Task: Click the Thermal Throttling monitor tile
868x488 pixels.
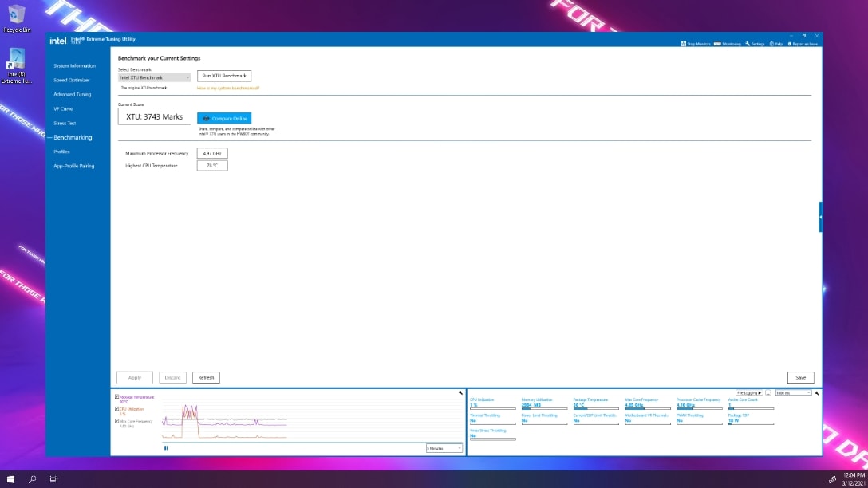Action: pyautogui.click(x=493, y=419)
